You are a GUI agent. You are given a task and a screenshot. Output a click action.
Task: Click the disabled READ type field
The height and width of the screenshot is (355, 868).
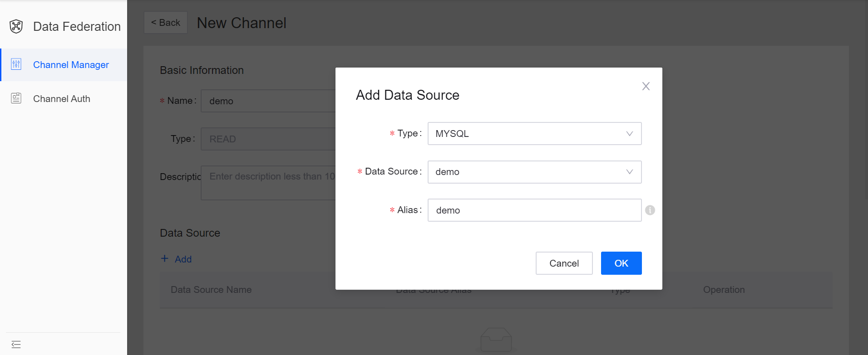tap(268, 139)
